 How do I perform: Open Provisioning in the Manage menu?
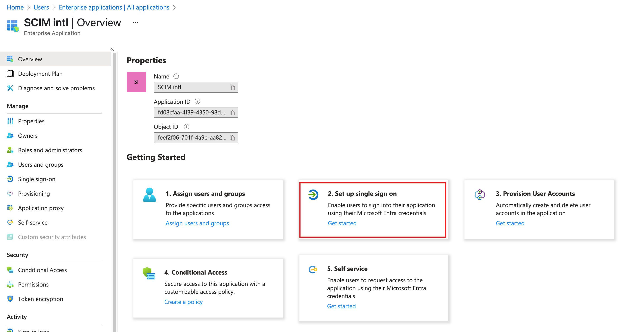tap(34, 194)
